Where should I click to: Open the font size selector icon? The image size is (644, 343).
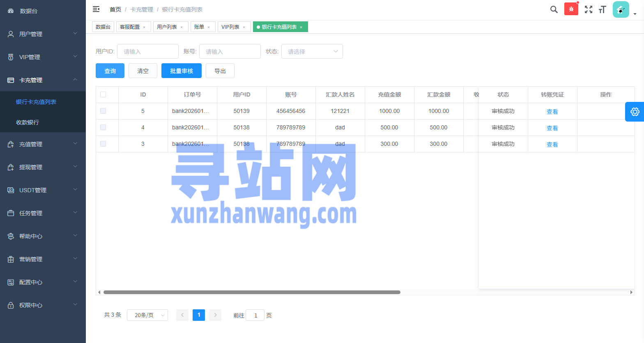point(602,9)
